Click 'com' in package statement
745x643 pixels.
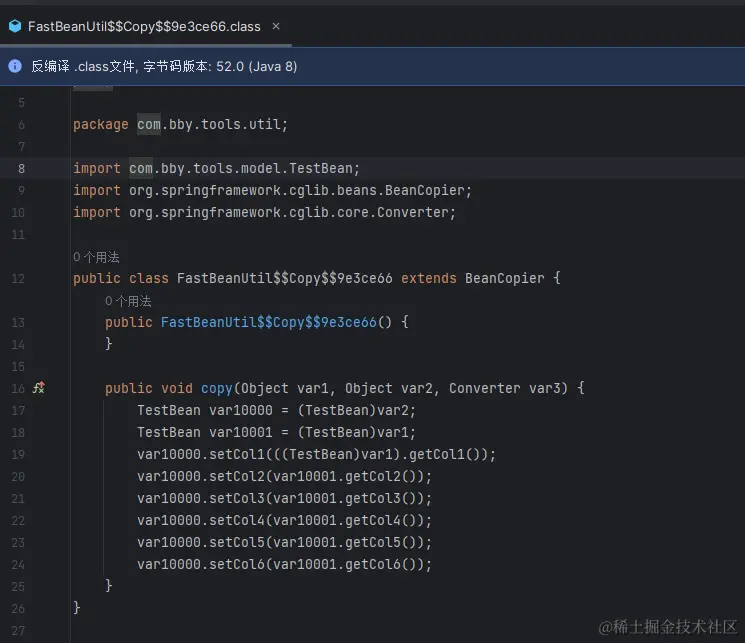point(149,125)
